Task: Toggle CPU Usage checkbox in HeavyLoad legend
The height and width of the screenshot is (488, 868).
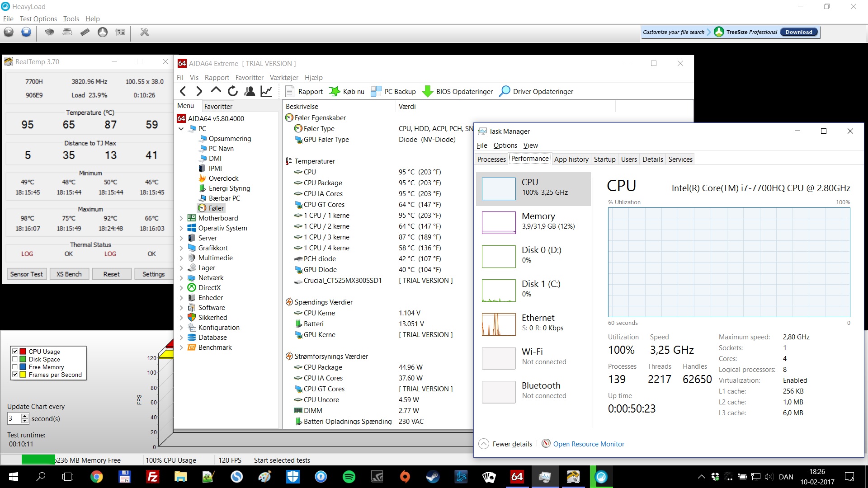Action: click(x=15, y=351)
